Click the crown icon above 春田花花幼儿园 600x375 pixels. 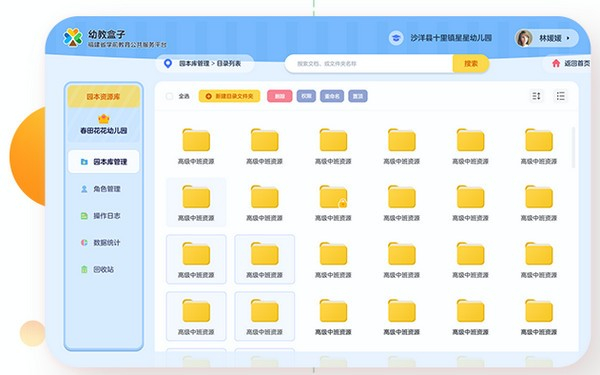pos(104,119)
